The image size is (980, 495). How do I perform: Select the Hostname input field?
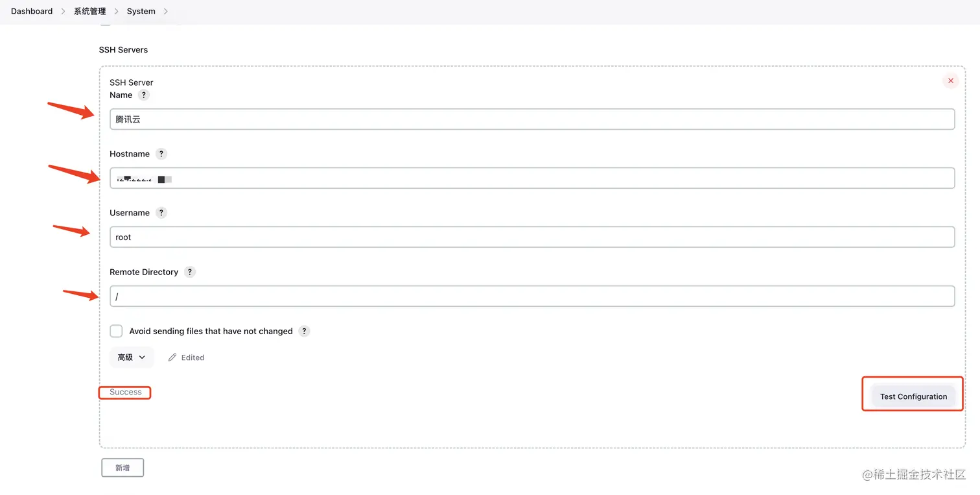pos(531,178)
